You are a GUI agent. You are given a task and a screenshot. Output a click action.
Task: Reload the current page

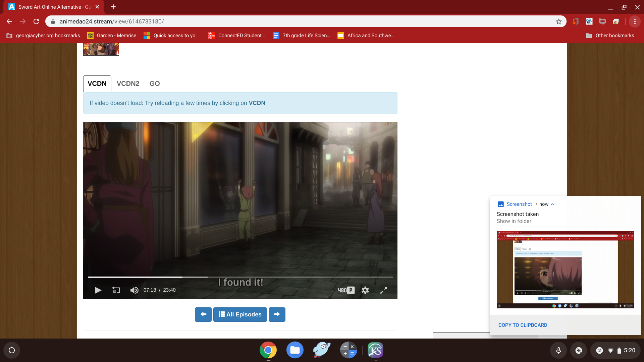[36, 21]
